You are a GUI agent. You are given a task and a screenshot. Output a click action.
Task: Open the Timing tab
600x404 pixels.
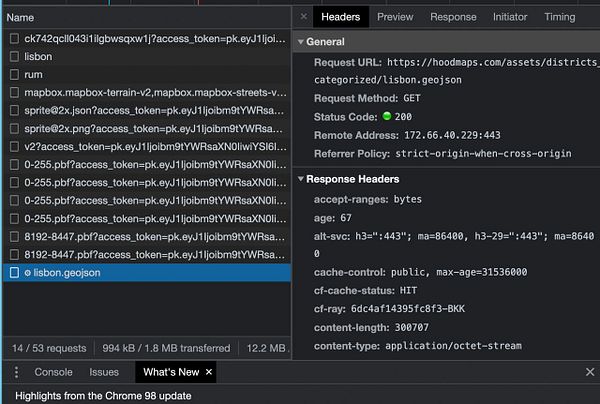pyautogui.click(x=559, y=17)
